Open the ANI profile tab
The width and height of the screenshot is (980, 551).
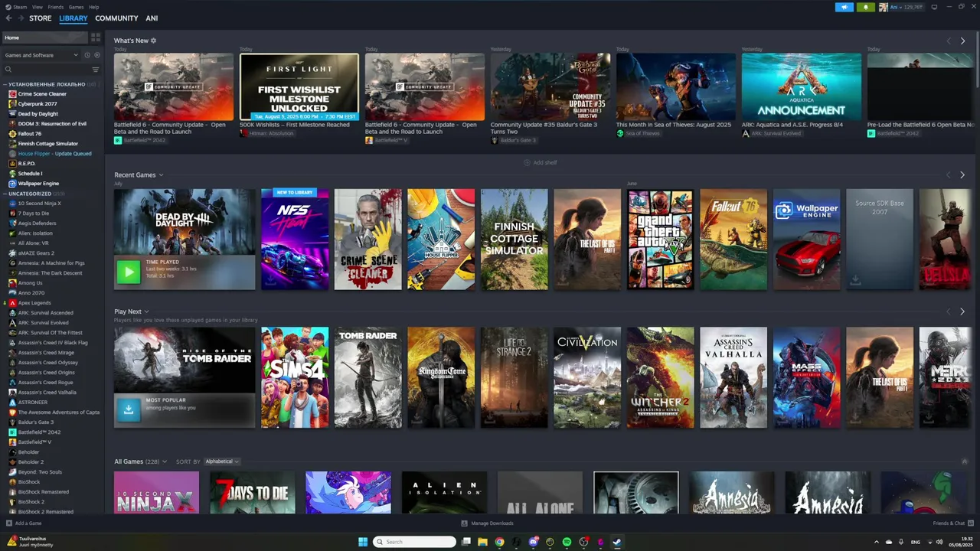tap(152, 18)
